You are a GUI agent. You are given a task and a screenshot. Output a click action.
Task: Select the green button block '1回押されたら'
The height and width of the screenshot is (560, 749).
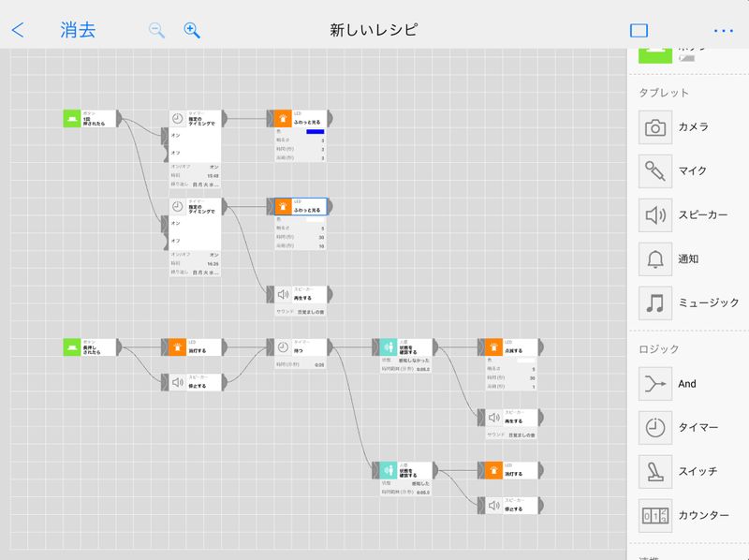(91, 118)
